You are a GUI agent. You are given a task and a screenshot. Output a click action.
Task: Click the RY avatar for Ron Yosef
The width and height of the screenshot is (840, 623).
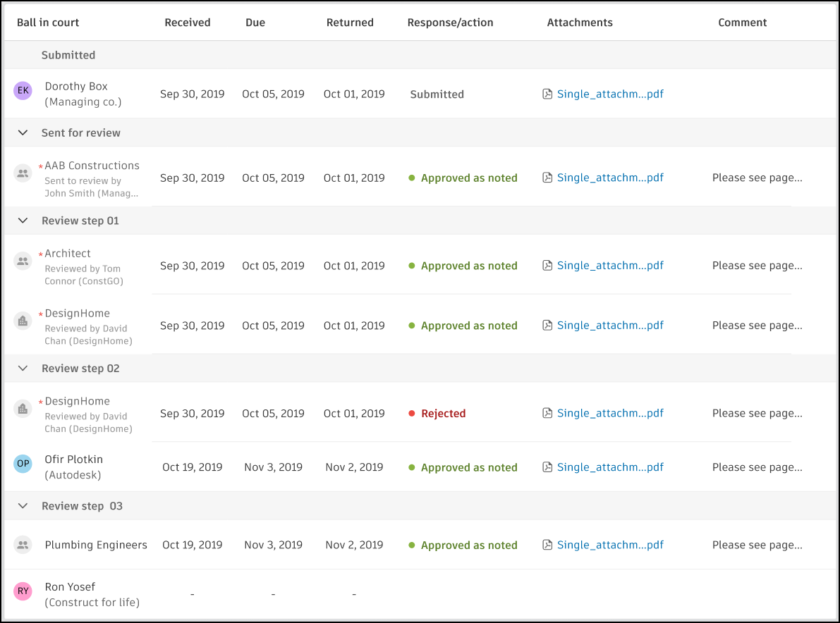tap(23, 591)
